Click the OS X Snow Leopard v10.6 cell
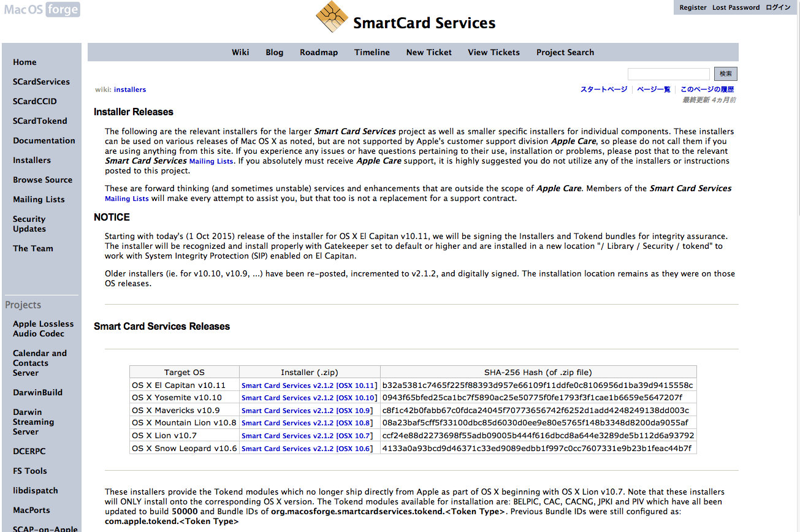 click(x=185, y=449)
